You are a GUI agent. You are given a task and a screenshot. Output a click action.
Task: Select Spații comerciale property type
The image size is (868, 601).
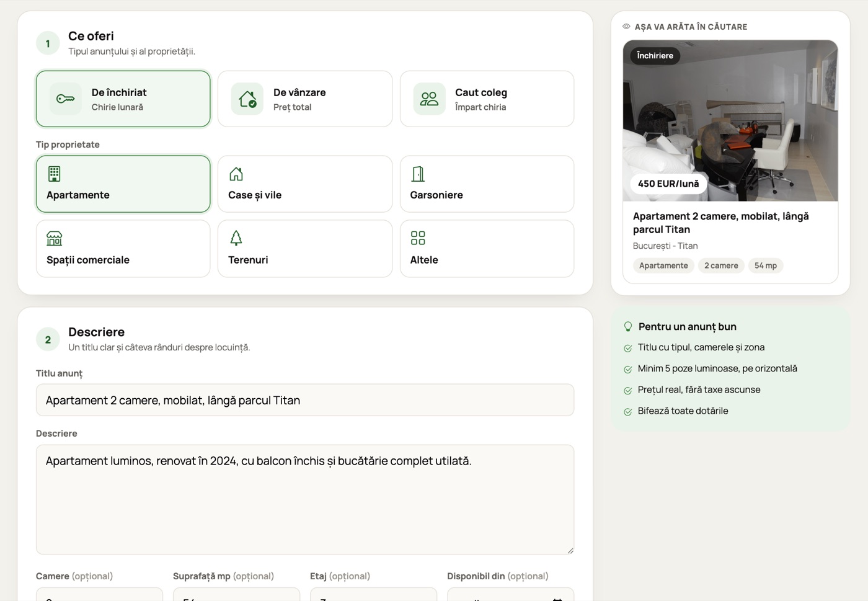pyautogui.click(x=123, y=249)
